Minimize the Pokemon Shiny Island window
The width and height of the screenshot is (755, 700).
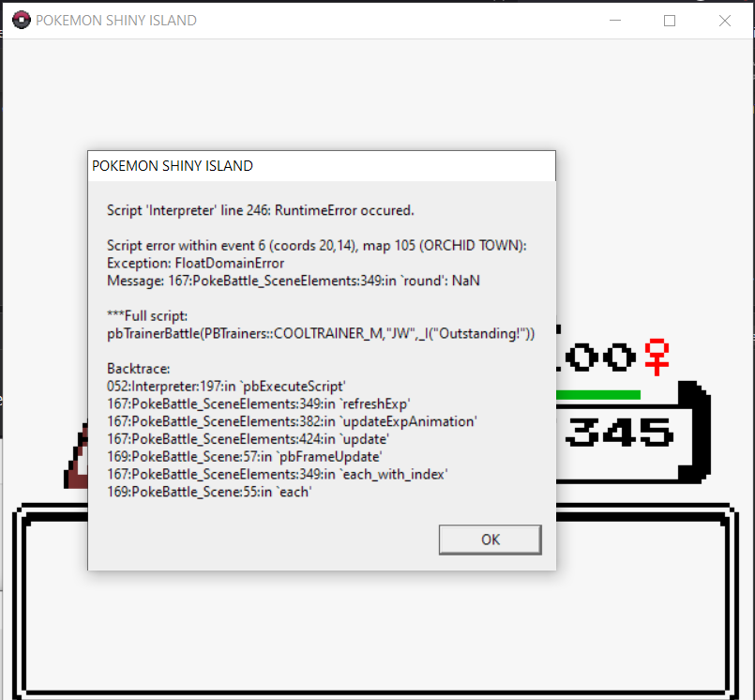click(615, 21)
